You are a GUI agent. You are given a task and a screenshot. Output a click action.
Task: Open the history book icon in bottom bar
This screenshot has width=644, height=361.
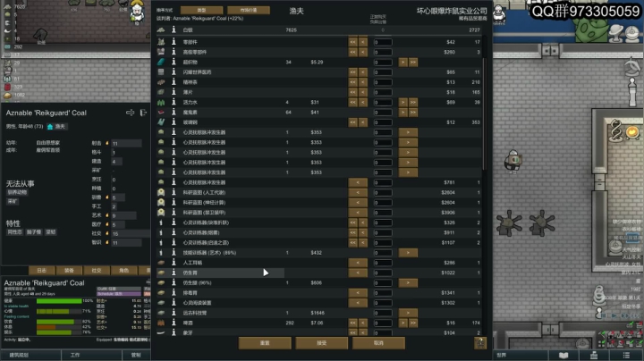point(563,356)
